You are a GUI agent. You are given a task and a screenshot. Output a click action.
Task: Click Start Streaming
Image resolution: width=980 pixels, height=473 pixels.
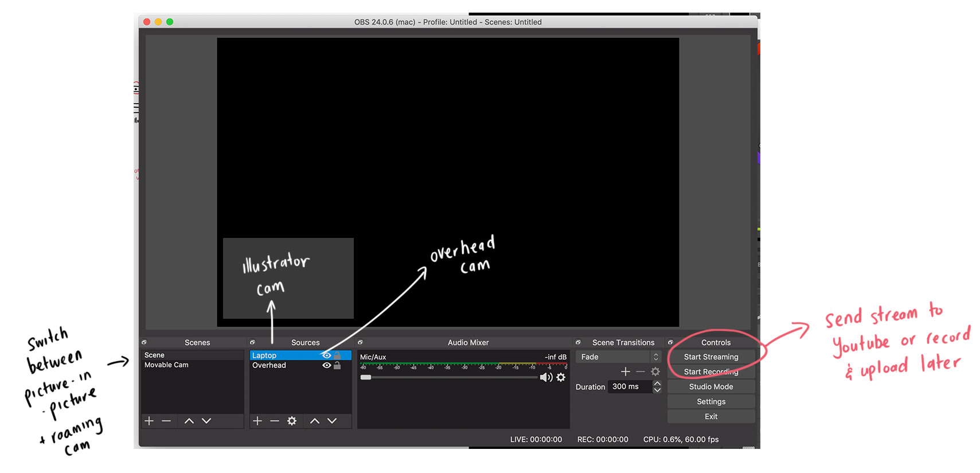point(711,357)
